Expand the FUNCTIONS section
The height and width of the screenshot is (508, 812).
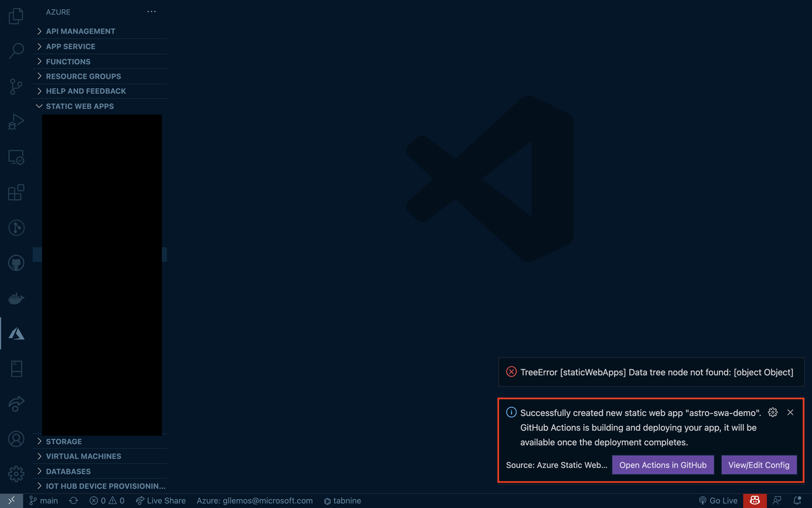(x=100, y=62)
